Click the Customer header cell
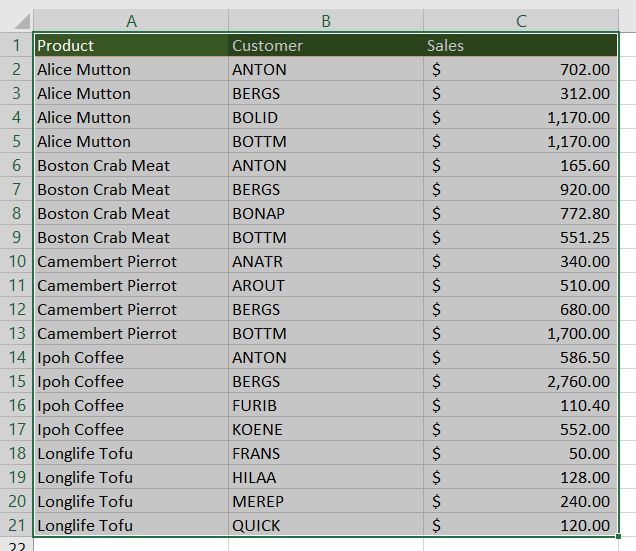636x551 pixels. [326, 45]
